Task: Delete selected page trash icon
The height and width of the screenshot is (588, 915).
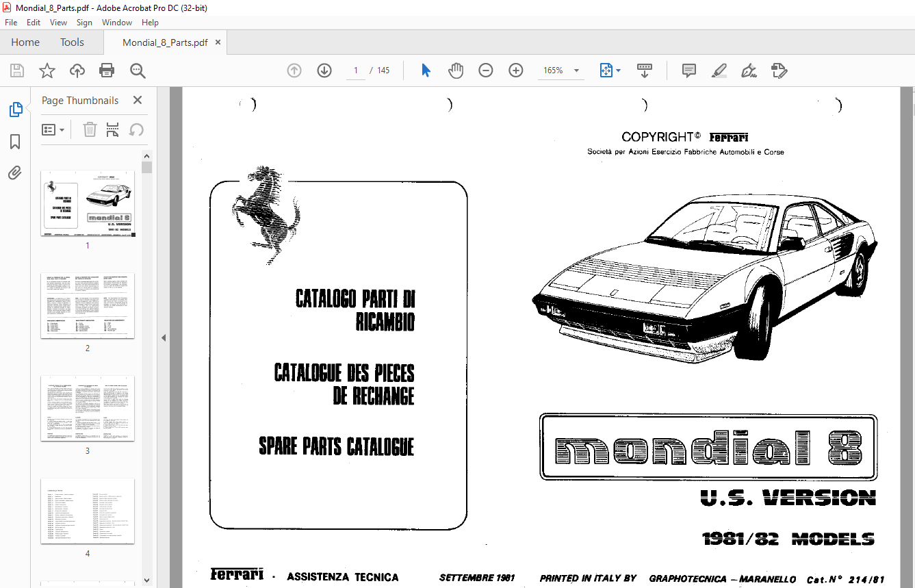Action: click(90, 129)
